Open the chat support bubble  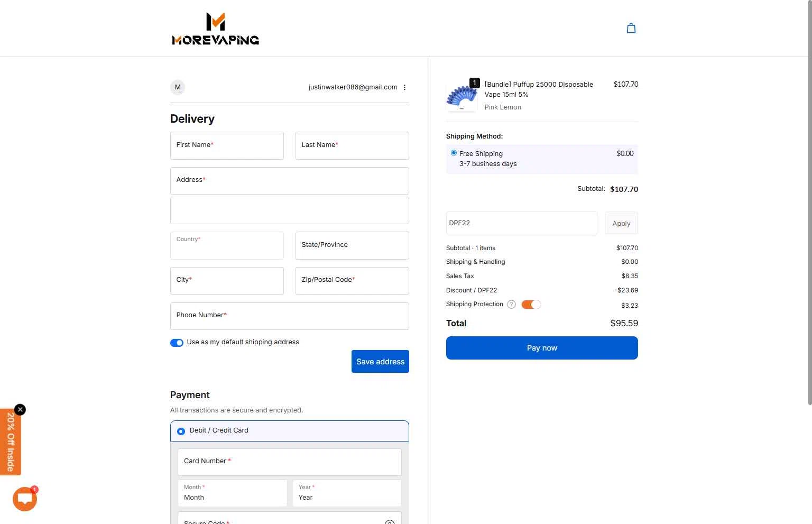(x=25, y=499)
